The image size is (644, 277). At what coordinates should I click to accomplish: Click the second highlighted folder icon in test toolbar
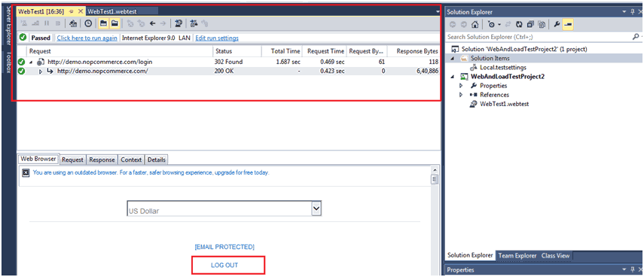[x=114, y=23]
